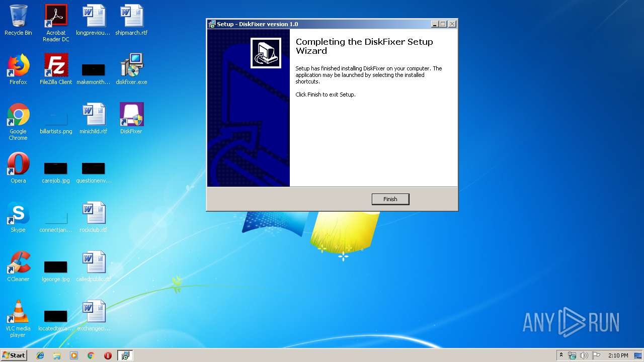Open the Start menu
The width and height of the screenshot is (644, 362).
14,355
